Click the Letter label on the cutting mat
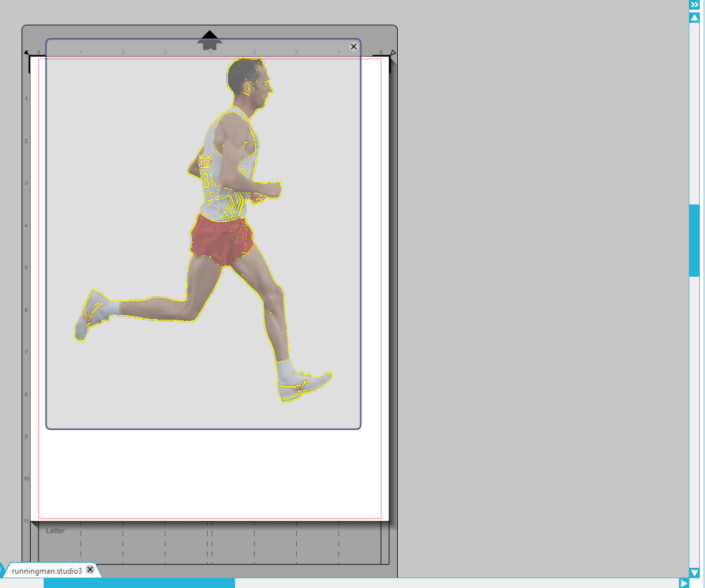The width and height of the screenshot is (705, 588). pos(55,530)
